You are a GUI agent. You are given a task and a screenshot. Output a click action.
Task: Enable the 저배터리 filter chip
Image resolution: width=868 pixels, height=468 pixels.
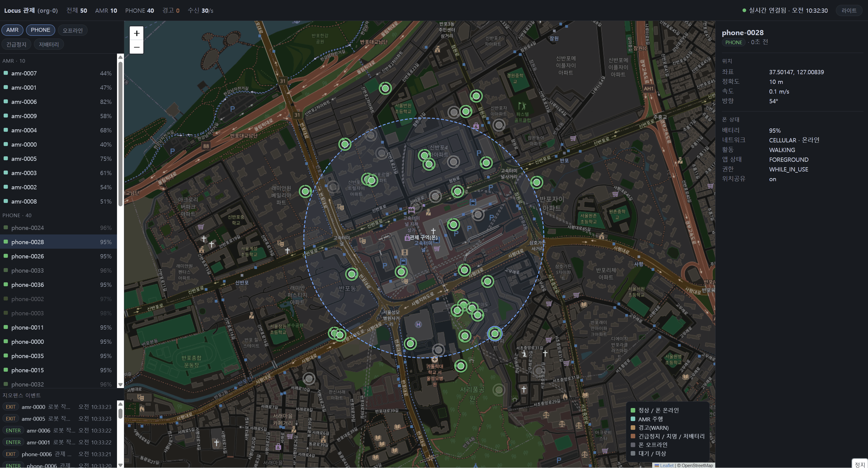49,45
